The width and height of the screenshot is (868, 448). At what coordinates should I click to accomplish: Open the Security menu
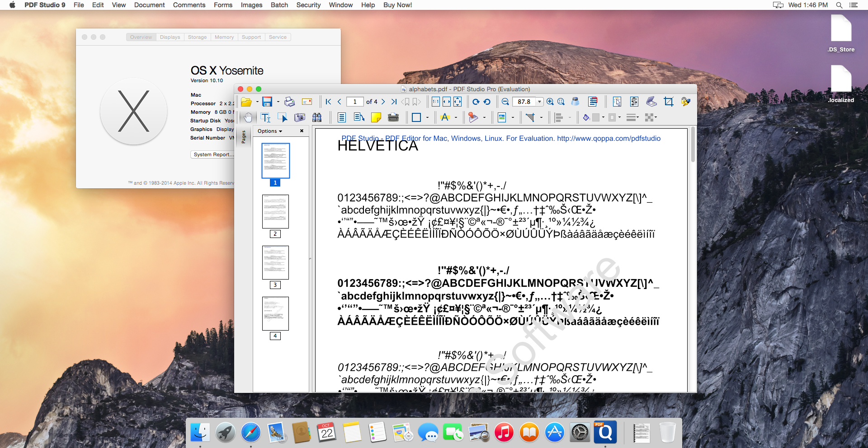(308, 5)
